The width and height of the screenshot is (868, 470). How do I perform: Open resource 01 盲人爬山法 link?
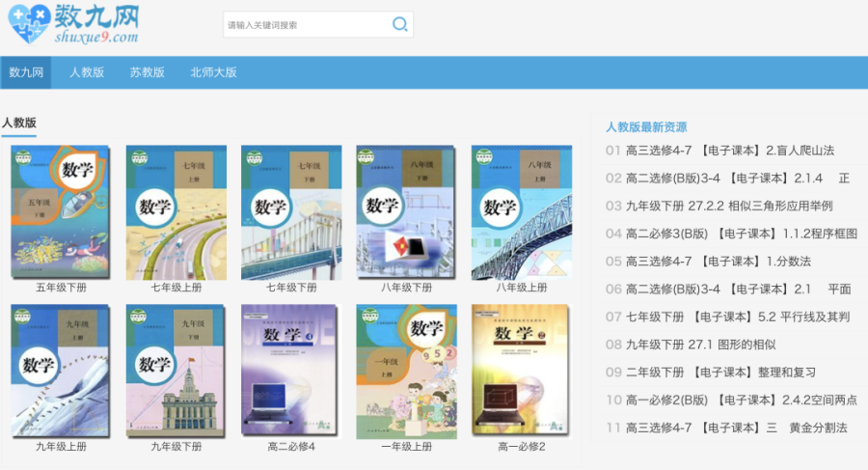[729, 151]
